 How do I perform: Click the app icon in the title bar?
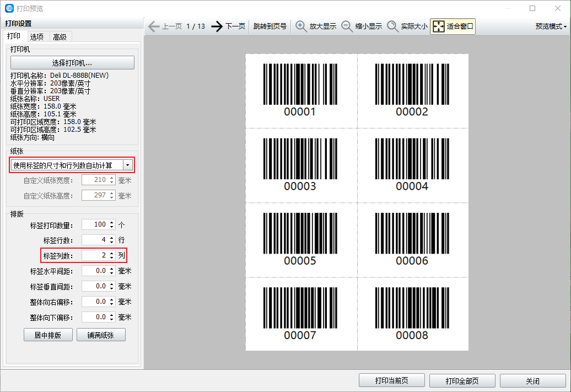(x=9, y=8)
